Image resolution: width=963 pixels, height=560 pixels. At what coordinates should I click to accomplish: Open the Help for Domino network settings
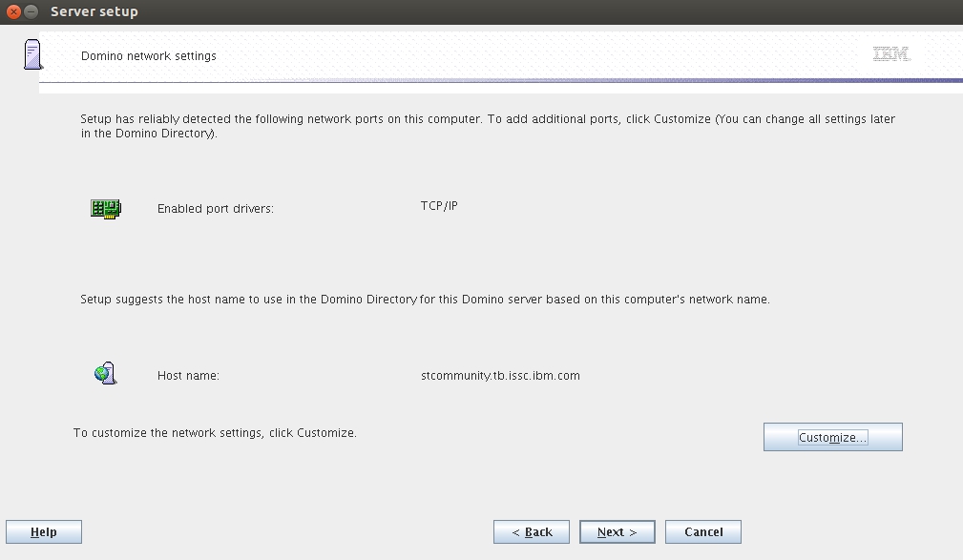43,531
